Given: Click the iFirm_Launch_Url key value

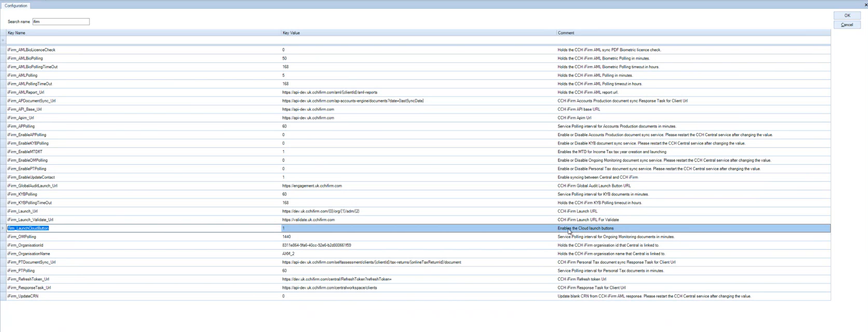Looking at the screenshot, I should point(321,211).
